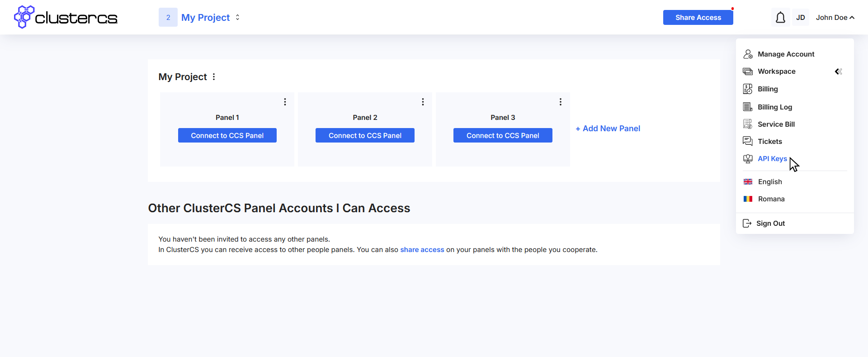Switch language to English
Screen dimensions: 868x357
click(x=770, y=181)
